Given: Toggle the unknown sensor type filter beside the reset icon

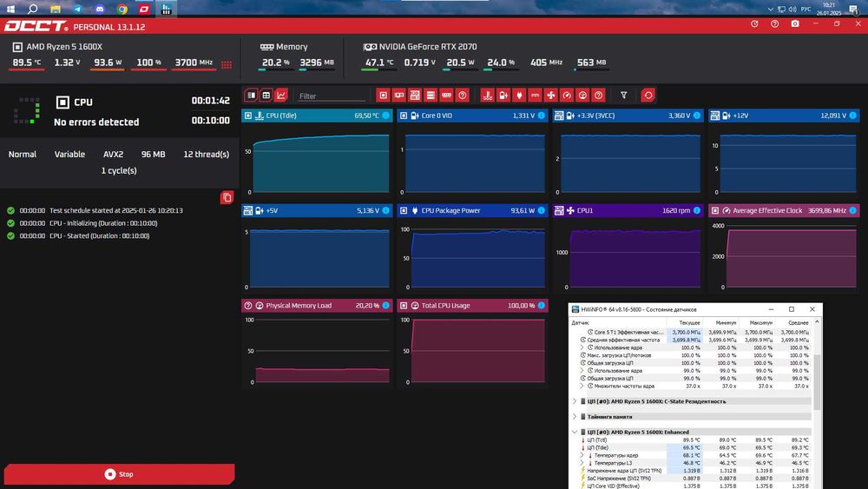Looking at the screenshot, I should [x=598, y=96].
